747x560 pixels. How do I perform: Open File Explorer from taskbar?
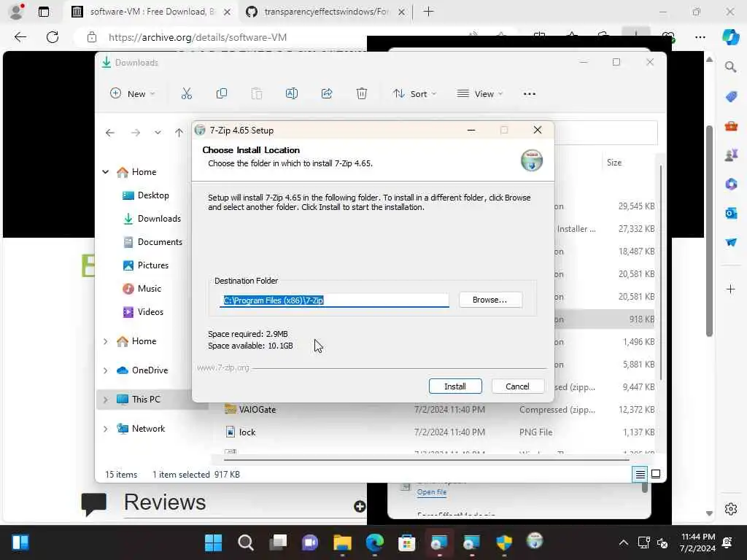pos(342,542)
